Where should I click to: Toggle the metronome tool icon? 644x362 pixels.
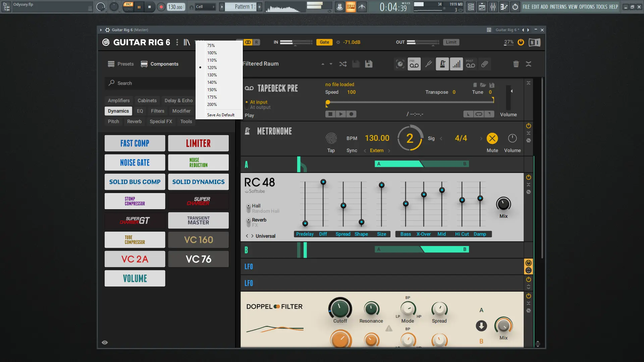click(442, 64)
